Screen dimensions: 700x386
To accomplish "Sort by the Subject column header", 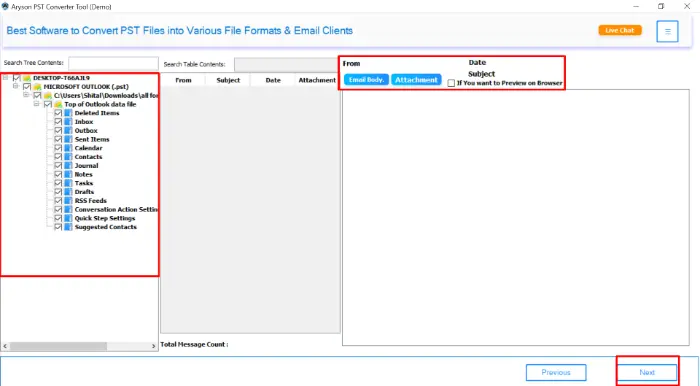I will pos(228,80).
